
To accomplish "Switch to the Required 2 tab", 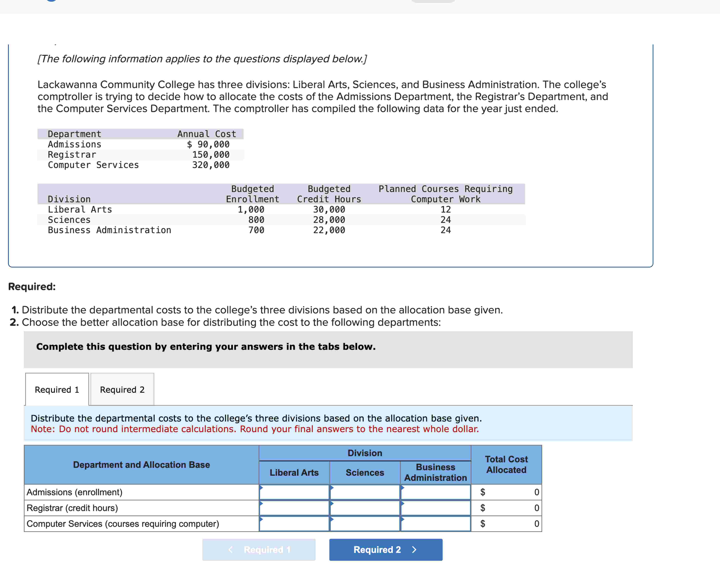I will coord(122,389).
